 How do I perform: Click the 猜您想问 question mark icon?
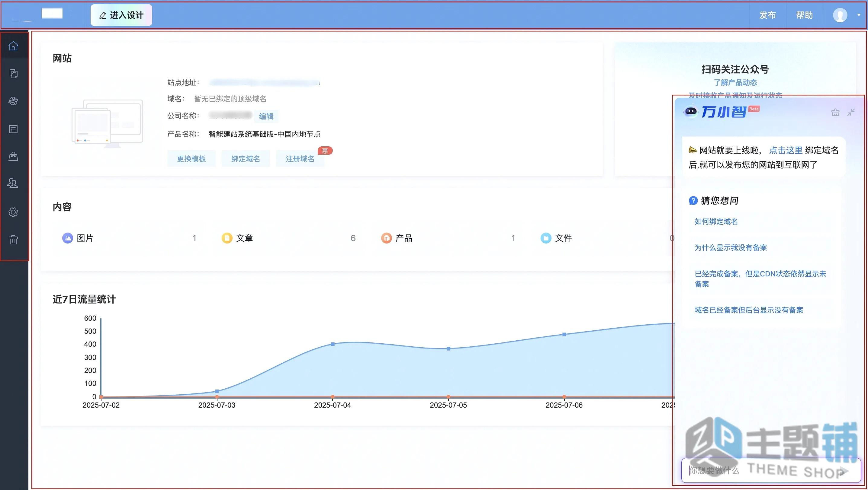pos(693,201)
